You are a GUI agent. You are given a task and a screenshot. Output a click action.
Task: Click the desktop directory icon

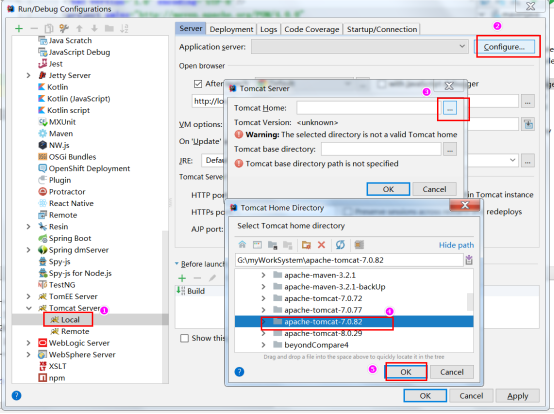coord(257,244)
